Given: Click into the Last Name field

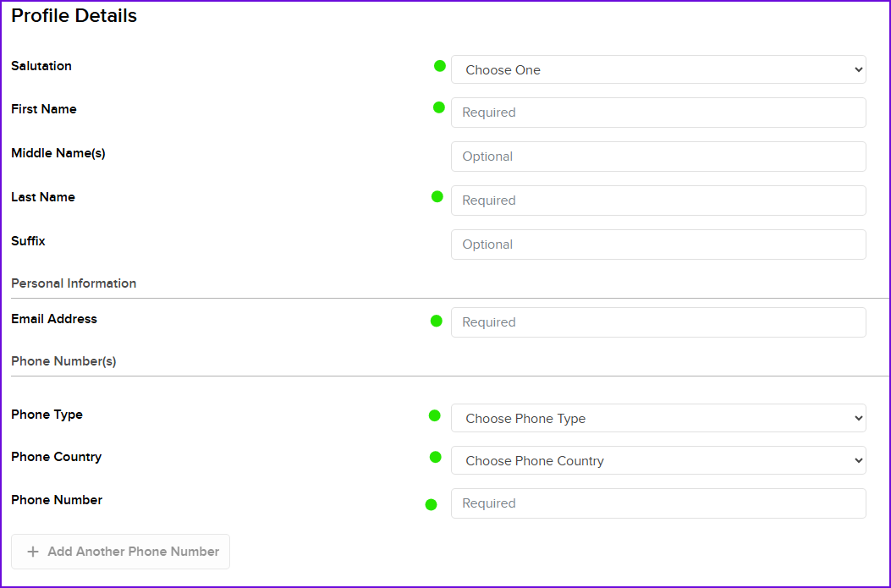Looking at the screenshot, I should [x=658, y=201].
